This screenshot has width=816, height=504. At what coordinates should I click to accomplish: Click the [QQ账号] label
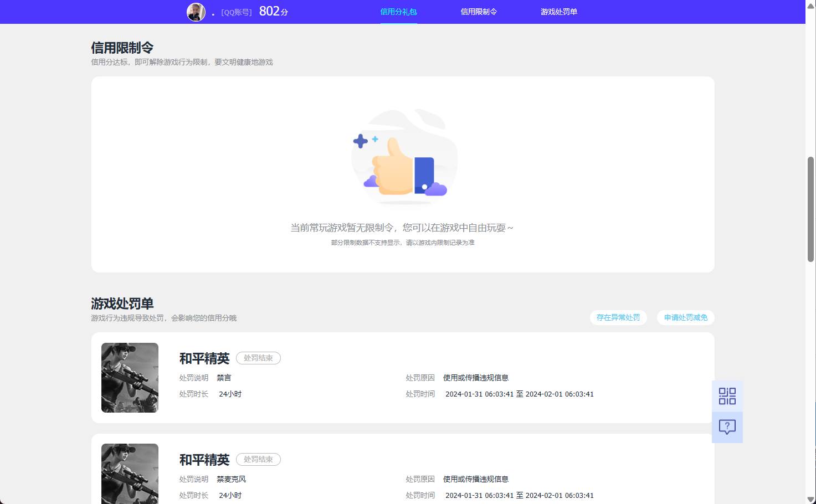[x=237, y=12]
